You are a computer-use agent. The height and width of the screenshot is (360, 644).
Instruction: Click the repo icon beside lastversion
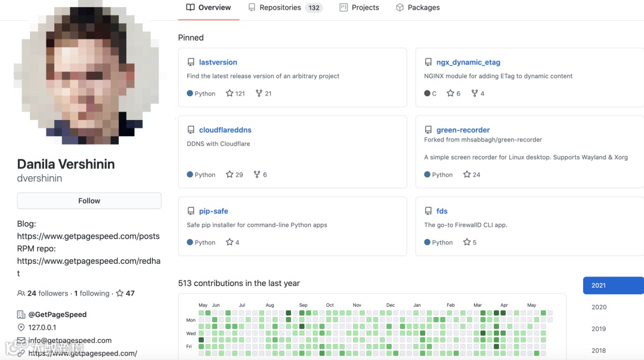[x=191, y=62]
